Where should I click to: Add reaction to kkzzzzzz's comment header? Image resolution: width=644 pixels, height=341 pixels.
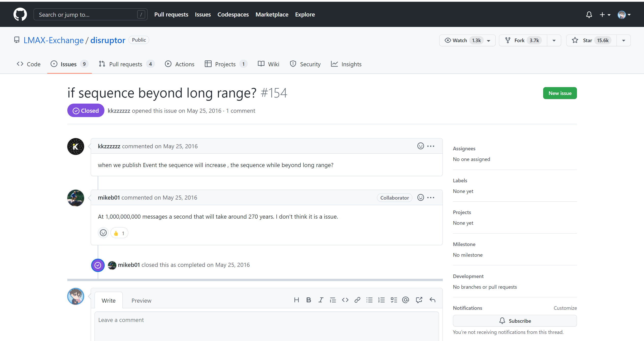coord(420,146)
